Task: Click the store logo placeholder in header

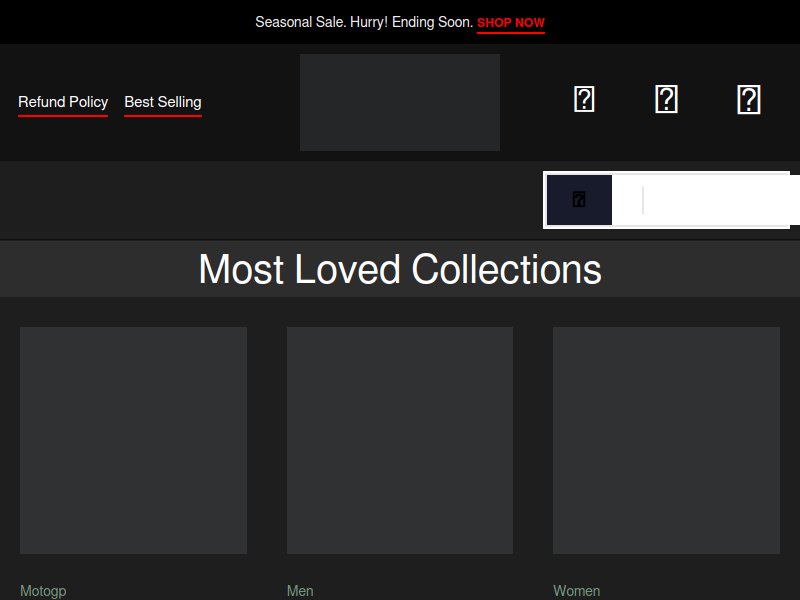Action: click(x=400, y=103)
